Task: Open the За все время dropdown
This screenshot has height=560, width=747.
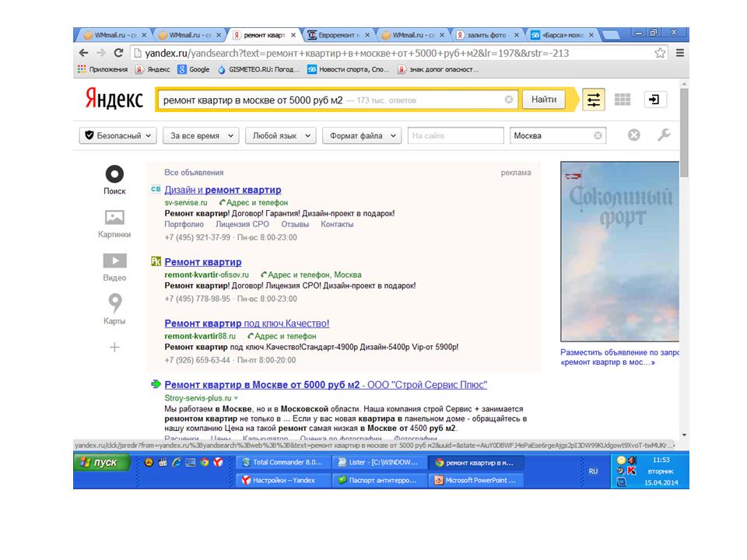Action: click(x=201, y=135)
